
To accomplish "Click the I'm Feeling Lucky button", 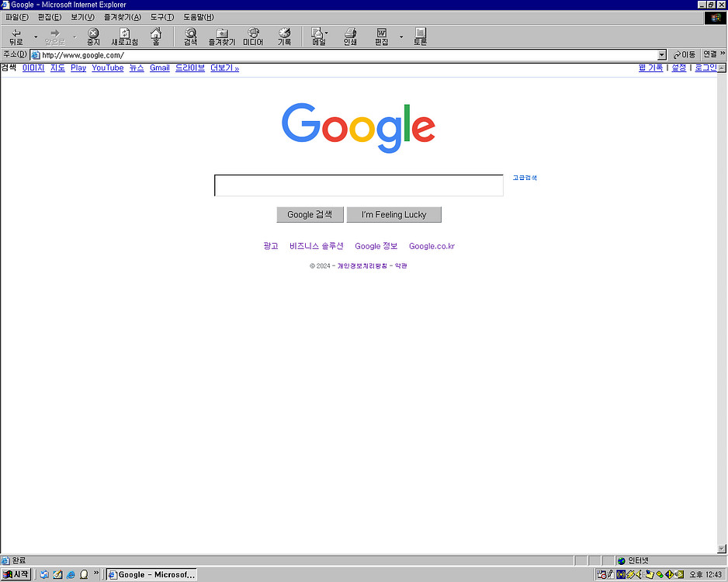I will click(393, 214).
